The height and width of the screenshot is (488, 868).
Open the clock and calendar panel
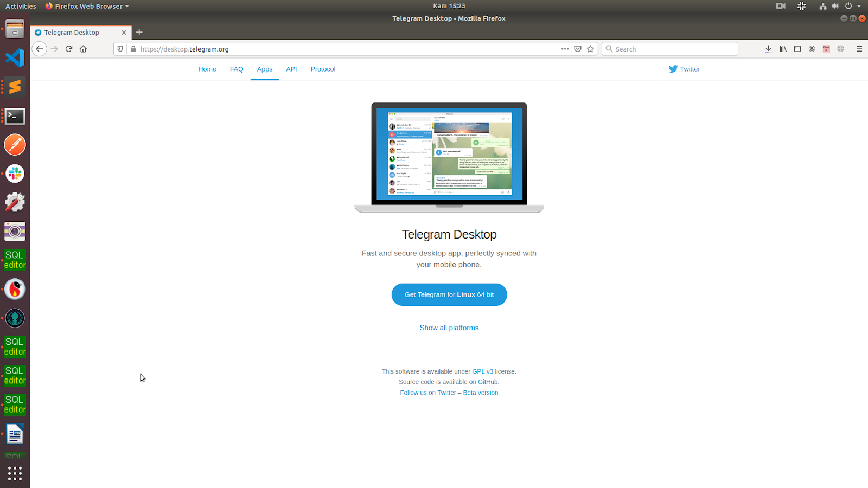tap(449, 6)
